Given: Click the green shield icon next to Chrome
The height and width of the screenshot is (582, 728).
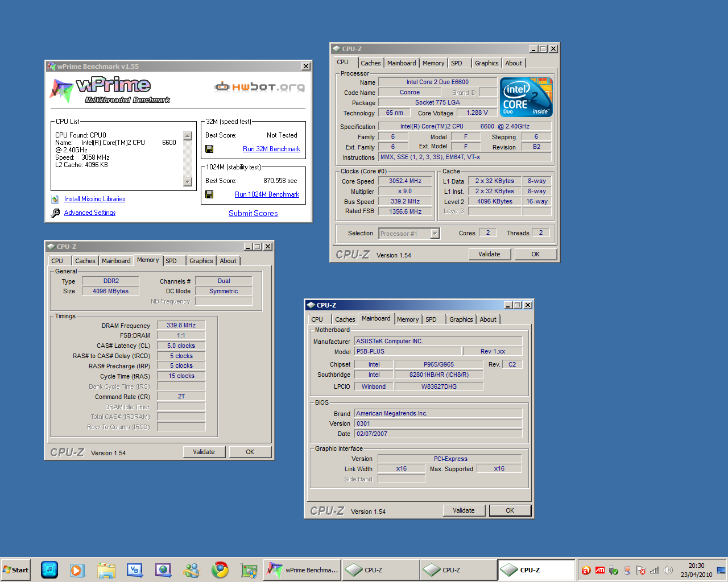Looking at the screenshot, I should tap(249, 570).
